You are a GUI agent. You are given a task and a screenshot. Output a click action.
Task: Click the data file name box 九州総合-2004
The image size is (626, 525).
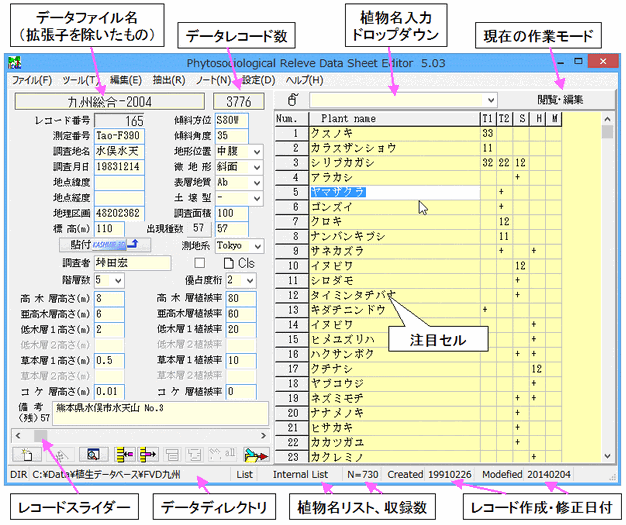point(110,102)
